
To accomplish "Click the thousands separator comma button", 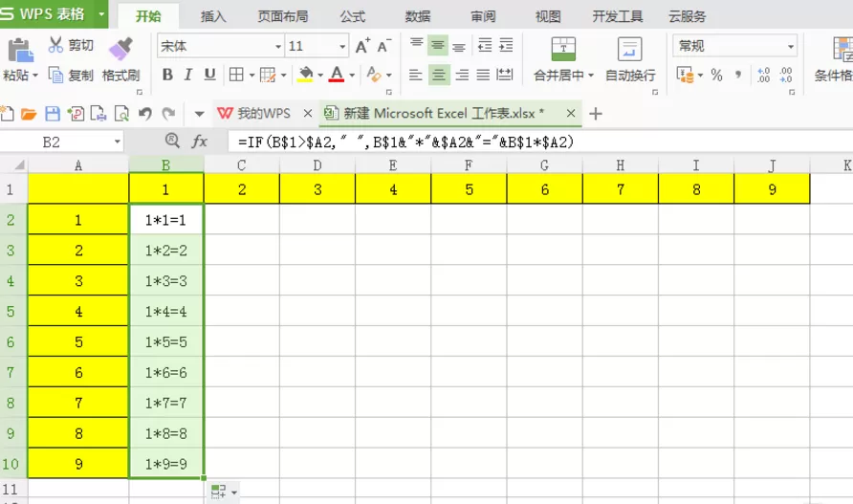I will click(738, 75).
